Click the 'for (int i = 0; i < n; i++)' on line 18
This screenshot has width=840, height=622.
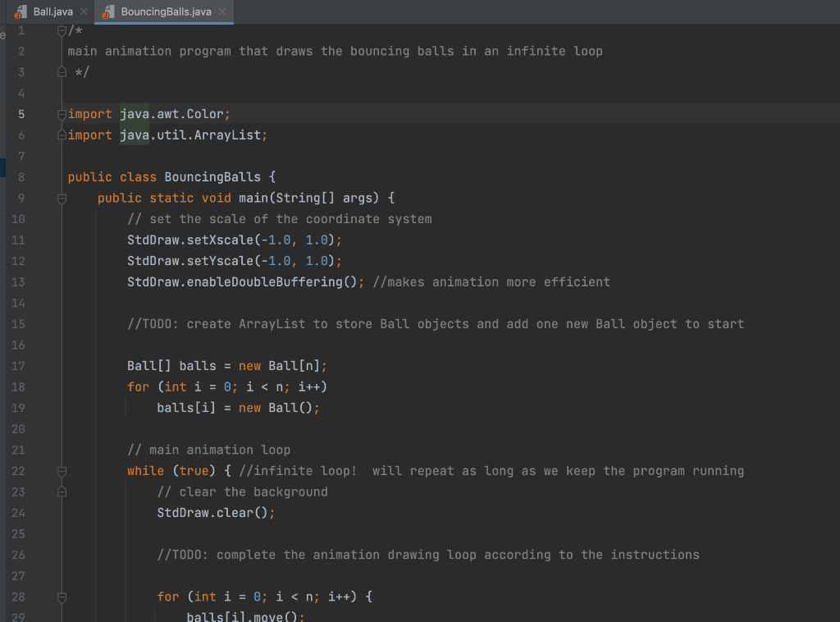point(226,386)
